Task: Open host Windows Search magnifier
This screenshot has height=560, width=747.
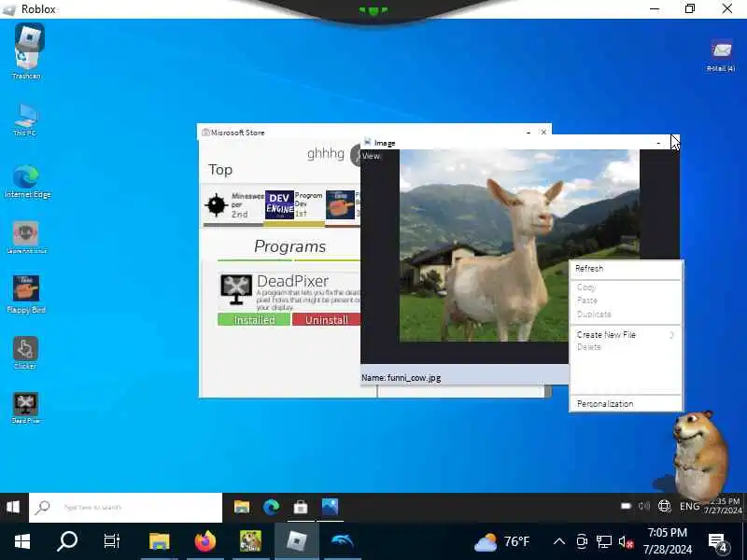Action: pyautogui.click(x=67, y=541)
